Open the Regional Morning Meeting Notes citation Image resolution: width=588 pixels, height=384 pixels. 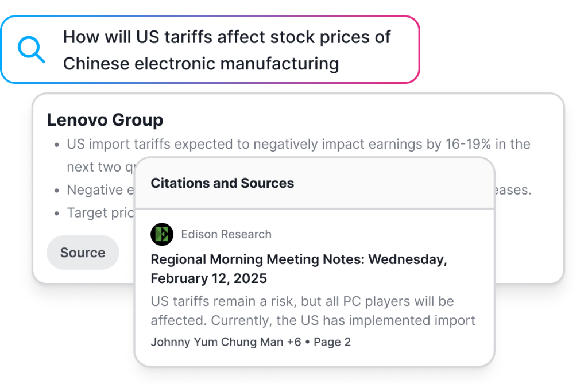tap(299, 269)
